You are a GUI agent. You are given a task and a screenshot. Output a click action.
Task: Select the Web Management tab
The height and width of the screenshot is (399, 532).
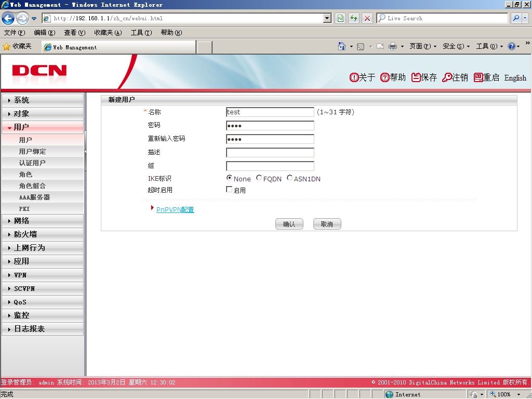(119, 47)
